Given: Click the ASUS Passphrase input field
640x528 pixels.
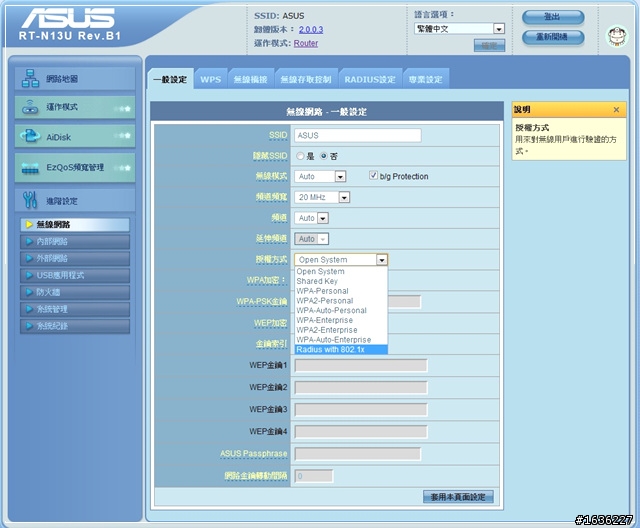Looking at the screenshot, I should (358, 454).
